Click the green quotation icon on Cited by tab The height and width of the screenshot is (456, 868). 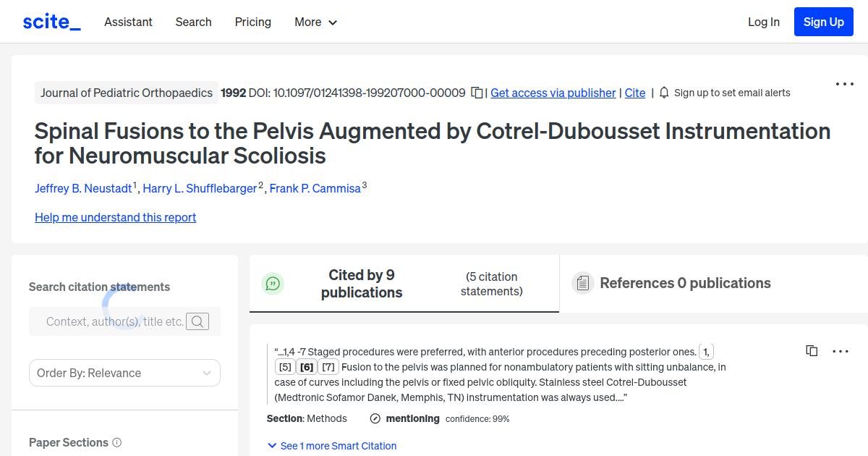[x=273, y=283]
